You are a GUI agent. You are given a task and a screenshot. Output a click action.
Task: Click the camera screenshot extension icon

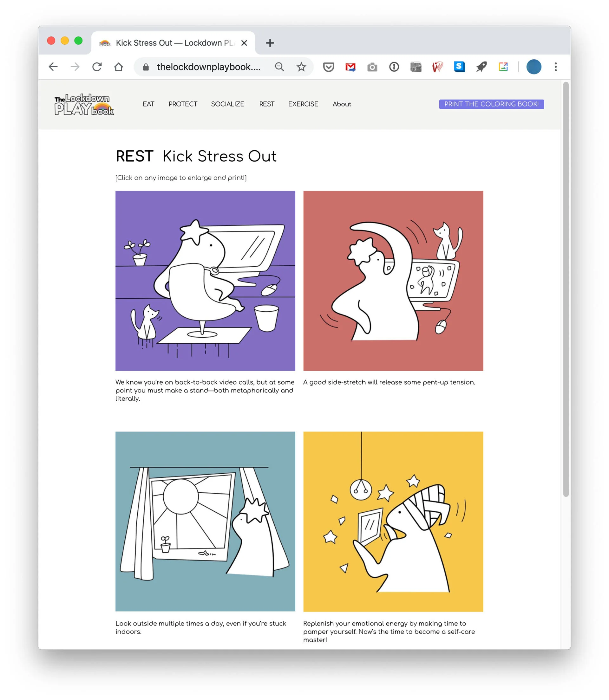tap(372, 67)
